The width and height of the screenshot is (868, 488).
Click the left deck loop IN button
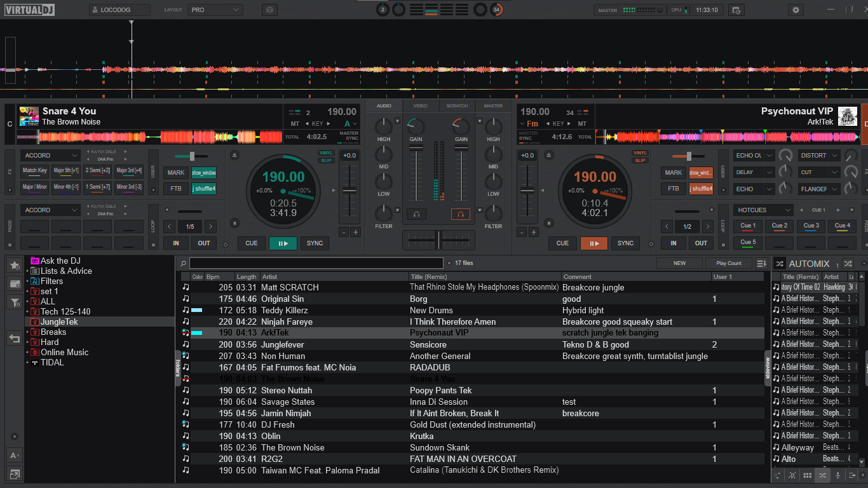tap(175, 243)
